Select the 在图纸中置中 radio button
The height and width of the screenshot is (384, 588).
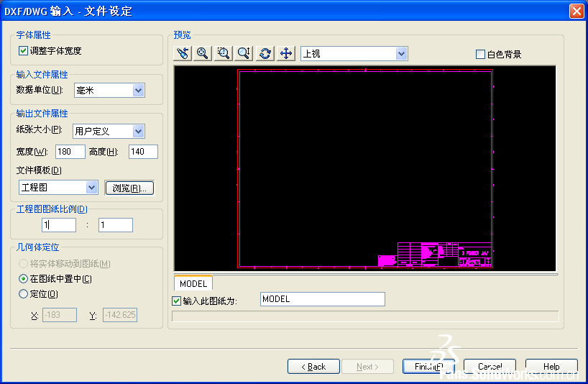(23, 278)
